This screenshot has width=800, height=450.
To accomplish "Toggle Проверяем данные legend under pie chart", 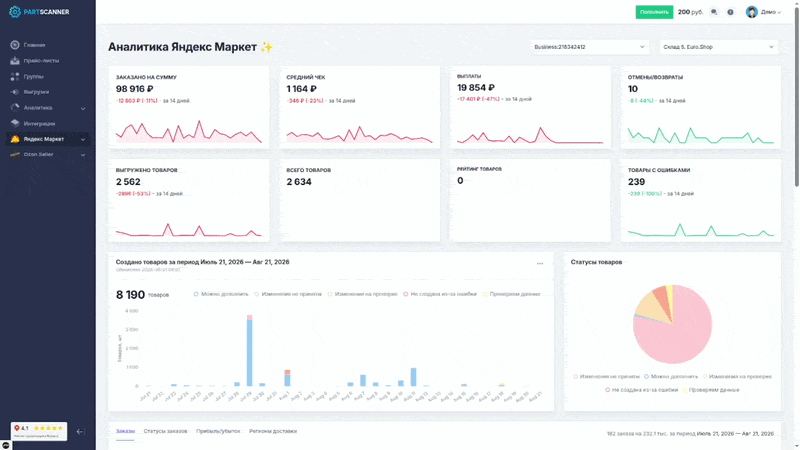I will (x=712, y=390).
